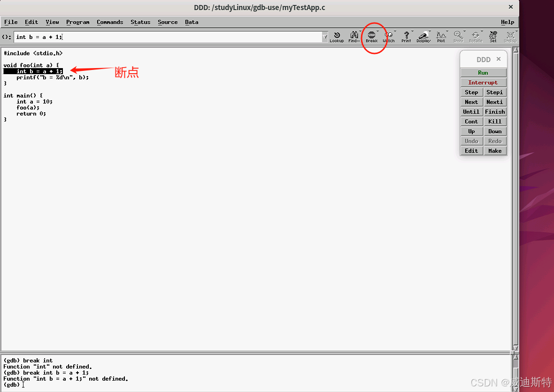
Task: Click the source pane scrollbar down arrow
Action: [515, 347]
